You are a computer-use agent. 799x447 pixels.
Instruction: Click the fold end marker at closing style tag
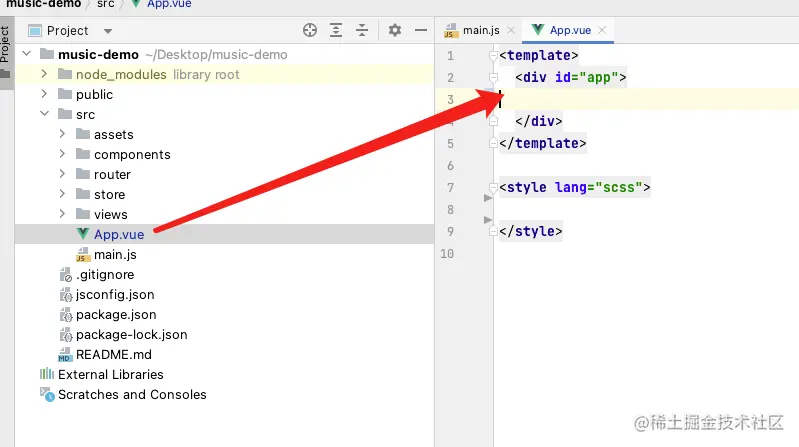[x=493, y=231]
